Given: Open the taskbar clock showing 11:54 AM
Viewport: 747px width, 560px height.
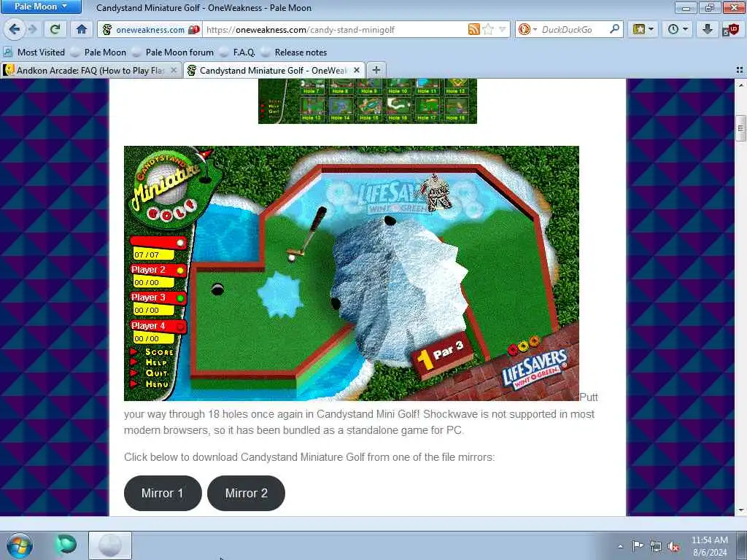Looking at the screenshot, I should click(x=710, y=545).
